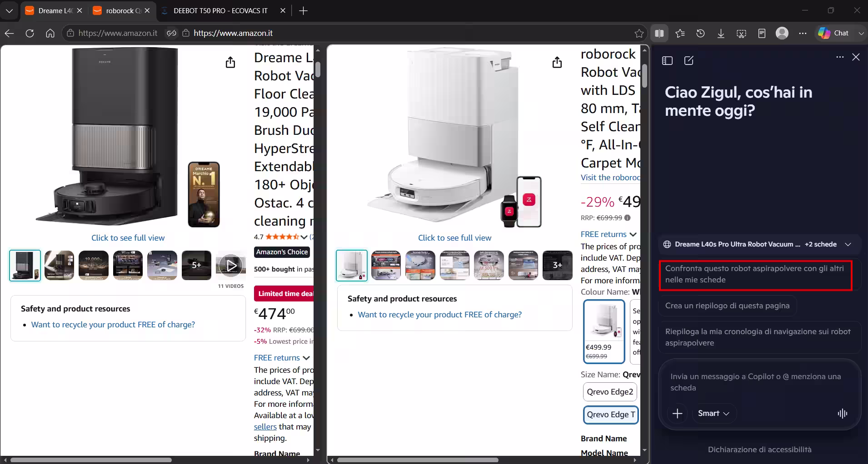Viewport: 868px width, 464px height.
Task: Visit the roborock store link
Action: pos(610,178)
